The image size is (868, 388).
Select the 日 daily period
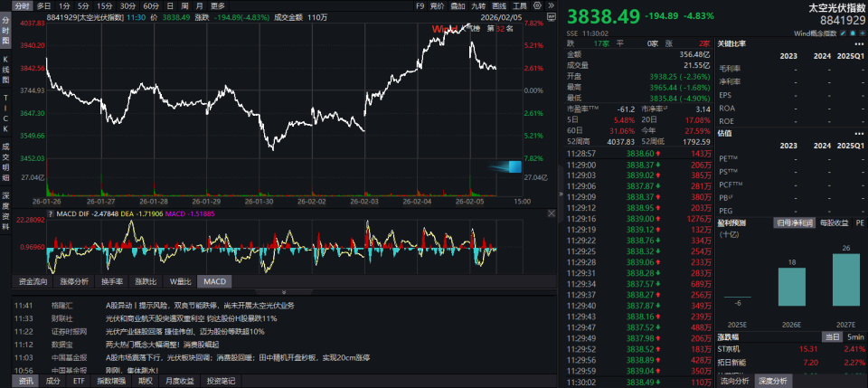coord(169,5)
